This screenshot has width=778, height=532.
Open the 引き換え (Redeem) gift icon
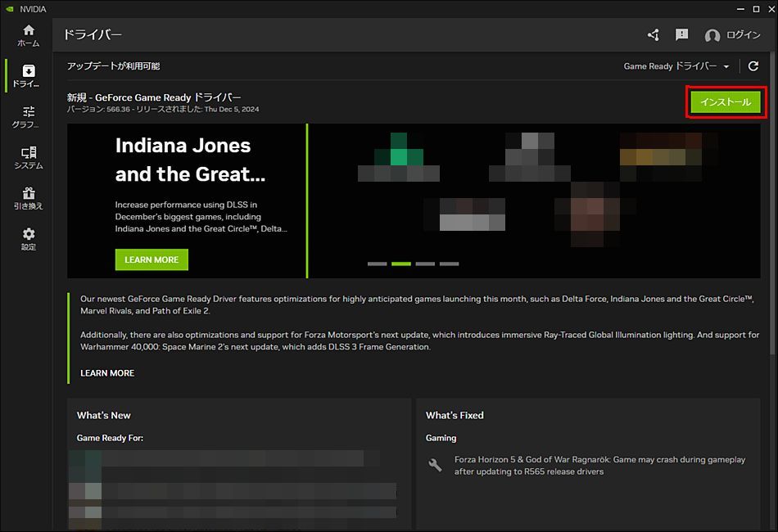28,198
